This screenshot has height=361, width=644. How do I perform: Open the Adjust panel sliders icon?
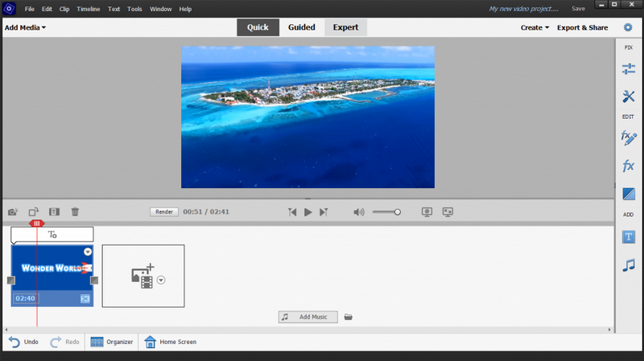[629, 68]
